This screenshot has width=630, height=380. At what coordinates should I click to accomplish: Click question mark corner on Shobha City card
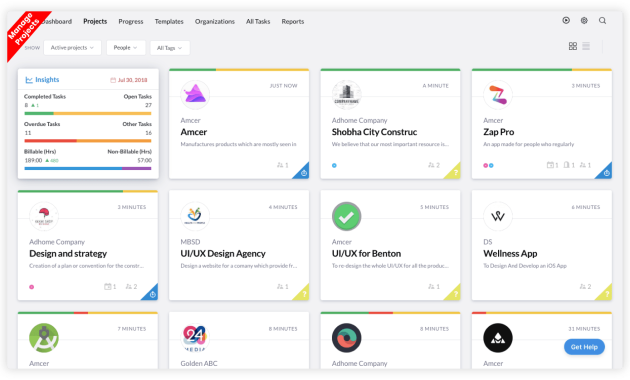click(455, 173)
